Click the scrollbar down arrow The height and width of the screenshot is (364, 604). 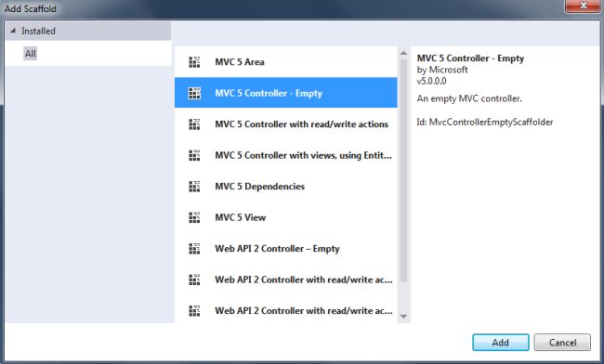click(x=403, y=317)
